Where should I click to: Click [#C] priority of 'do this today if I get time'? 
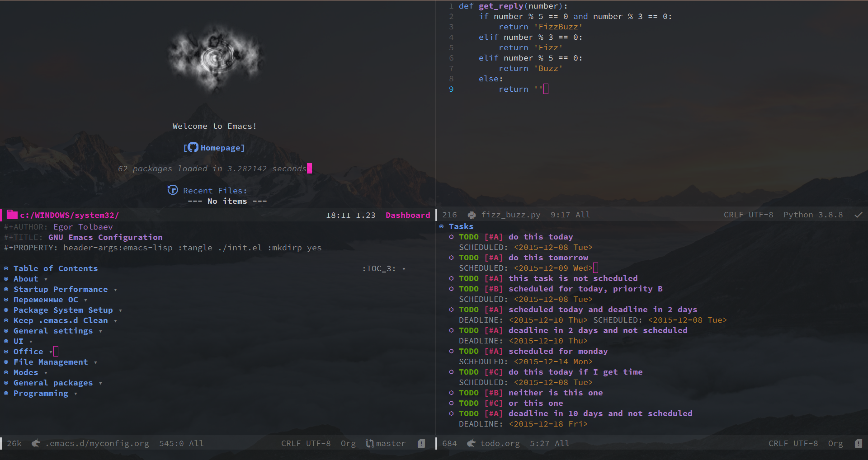tap(494, 372)
